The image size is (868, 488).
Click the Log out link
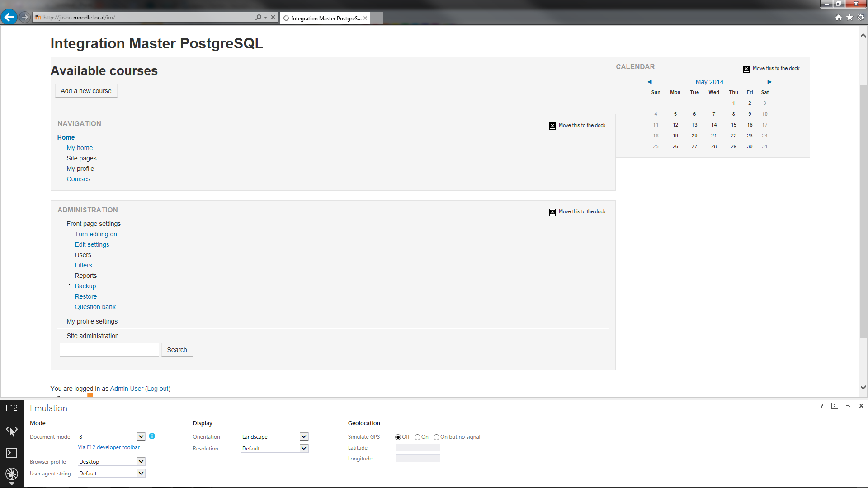[x=158, y=389]
